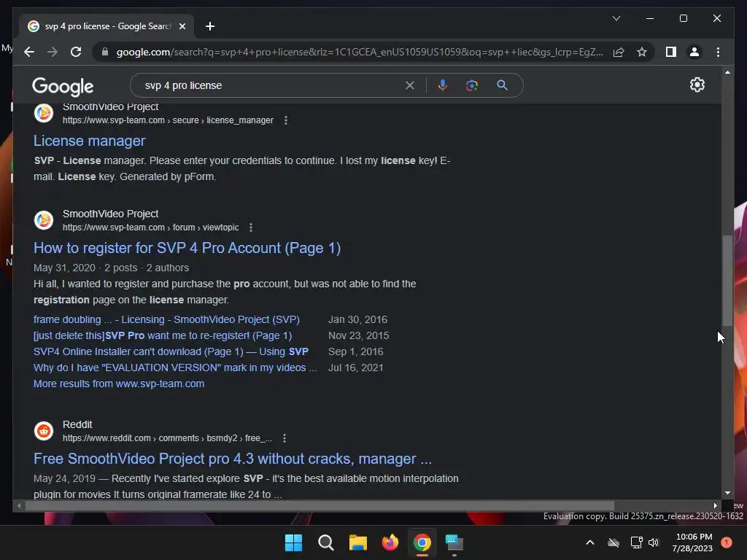The image size is (747, 560).
Task: Open Chrome side panel
Action: tap(671, 52)
